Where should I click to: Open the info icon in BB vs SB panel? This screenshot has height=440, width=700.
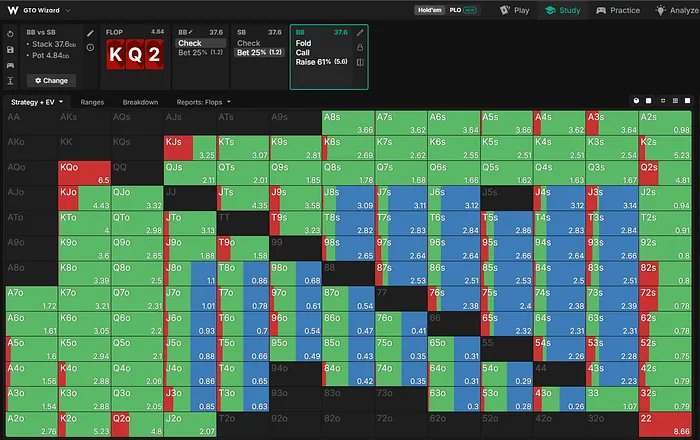click(90, 47)
